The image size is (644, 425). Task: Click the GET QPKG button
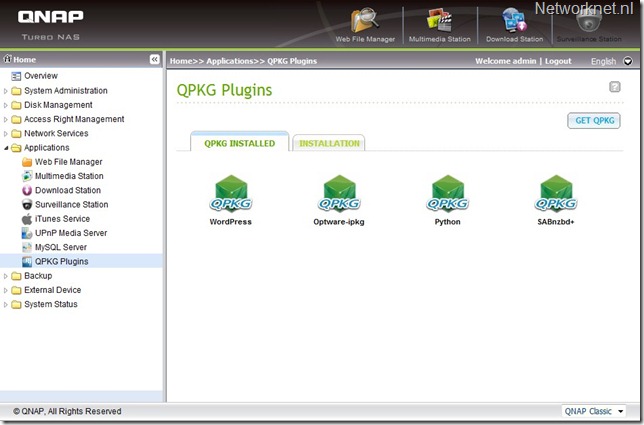pyautogui.click(x=594, y=121)
